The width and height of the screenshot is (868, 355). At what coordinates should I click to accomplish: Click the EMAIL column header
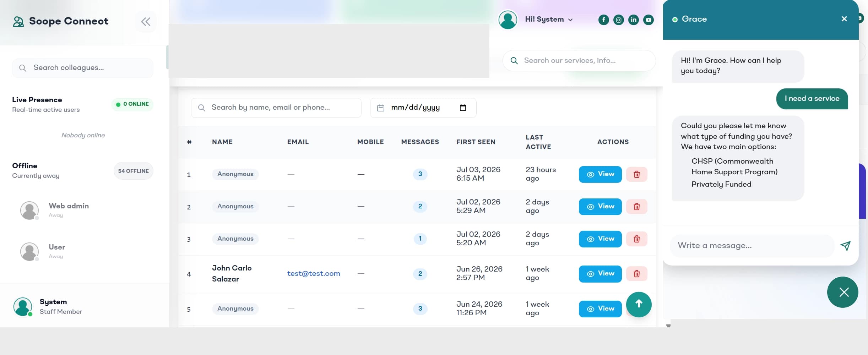298,142
